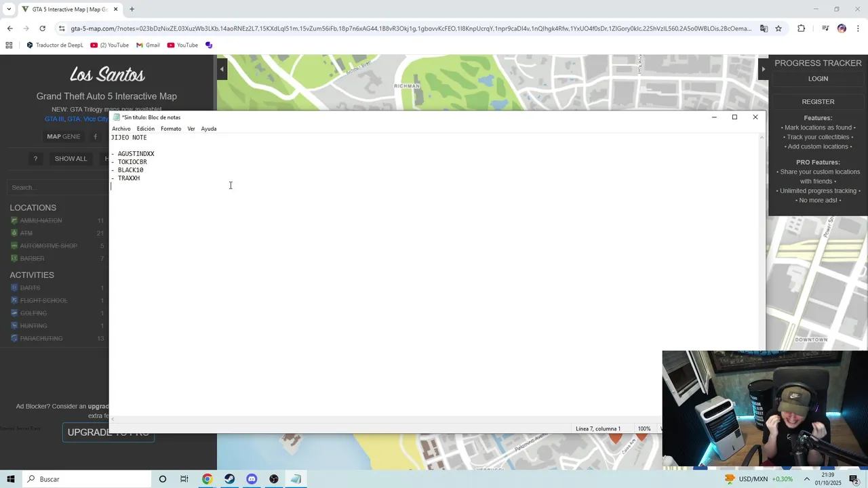Image resolution: width=868 pixels, height=488 pixels.
Task: Switch to Chrome on the taskbar
Action: pos(207,479)
